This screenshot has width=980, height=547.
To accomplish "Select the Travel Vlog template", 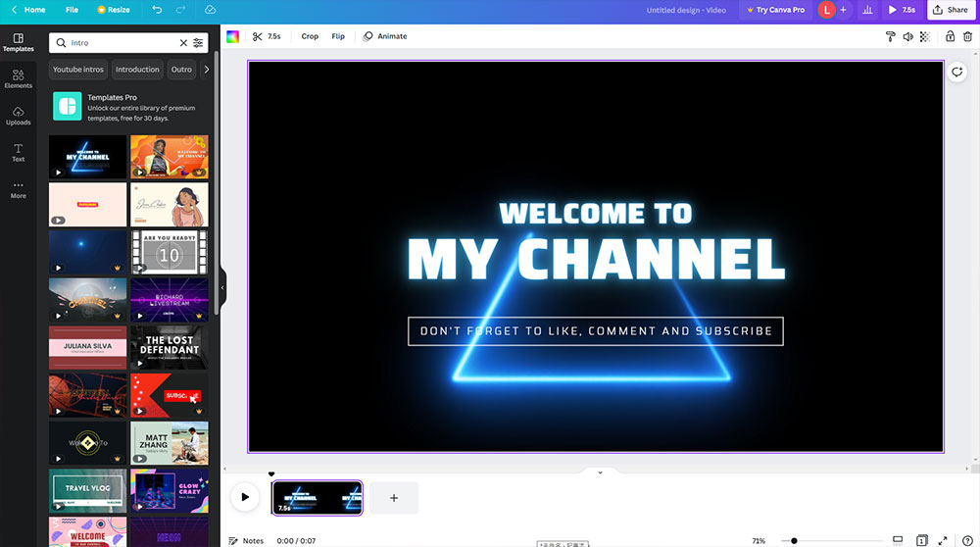I will [87, 491].
